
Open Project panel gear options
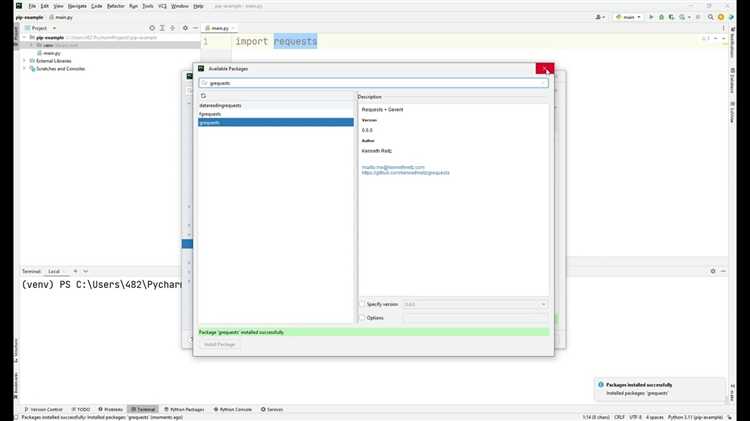[185, 28]
